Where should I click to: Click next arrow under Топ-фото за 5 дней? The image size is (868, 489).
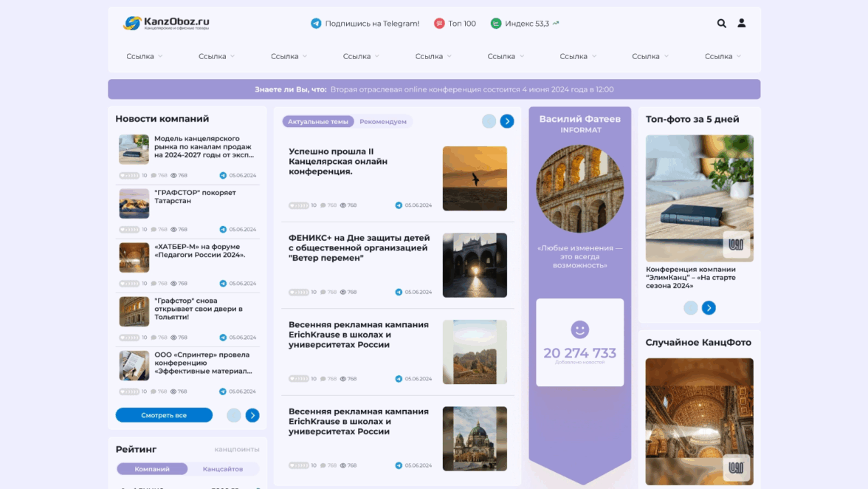[709, 308]
